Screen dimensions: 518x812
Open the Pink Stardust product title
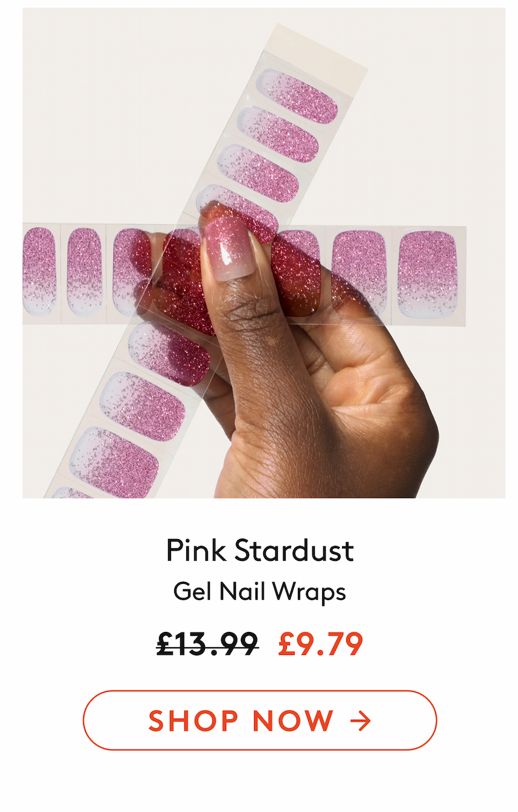click(260, 551)
